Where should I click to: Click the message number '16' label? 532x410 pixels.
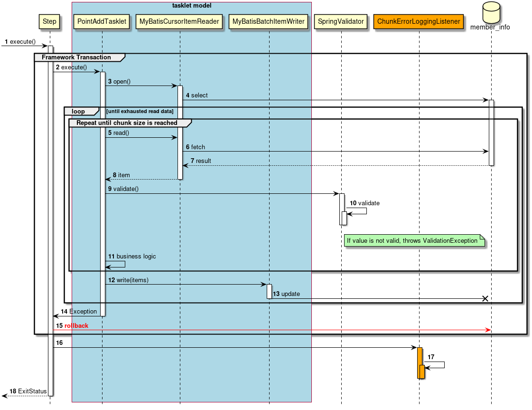[59, 343]
